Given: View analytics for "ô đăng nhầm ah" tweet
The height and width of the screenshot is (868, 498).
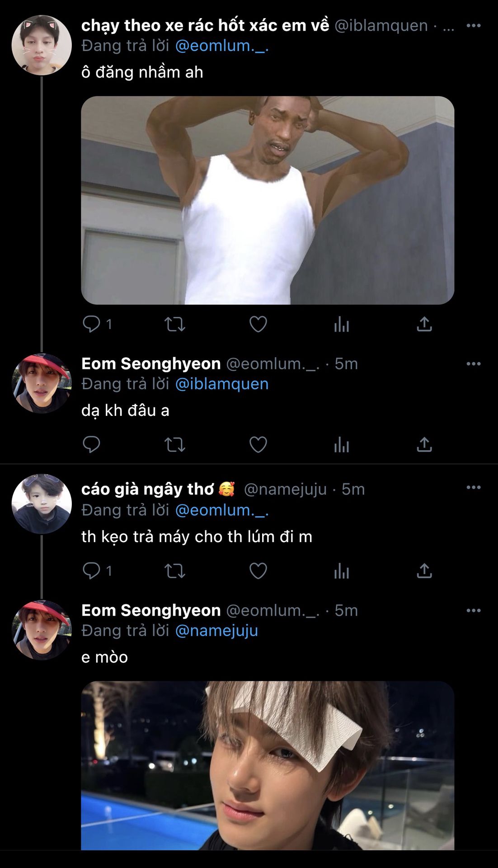Looking at the screenshot, I should click(x=341, y=324).
